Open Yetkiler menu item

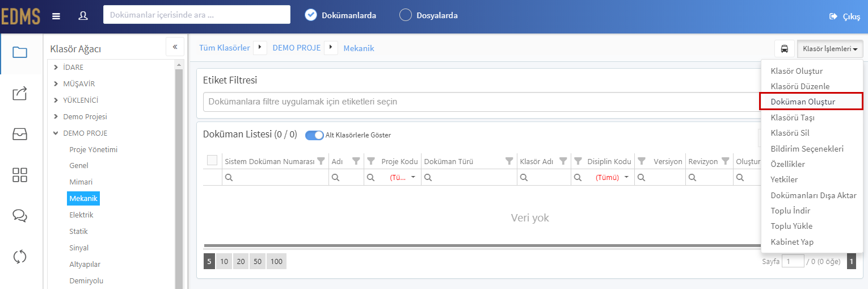tap(812, 179)
